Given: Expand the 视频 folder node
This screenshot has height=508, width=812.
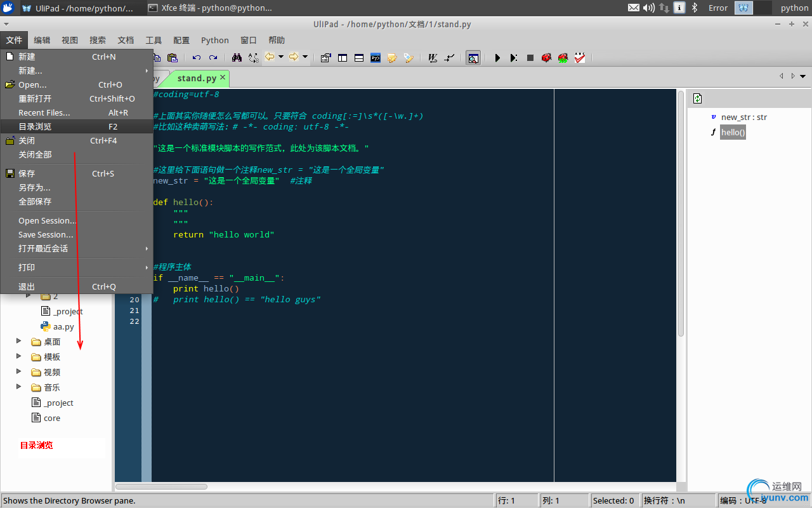Looking at the screenshot, I should pos(19,372).
